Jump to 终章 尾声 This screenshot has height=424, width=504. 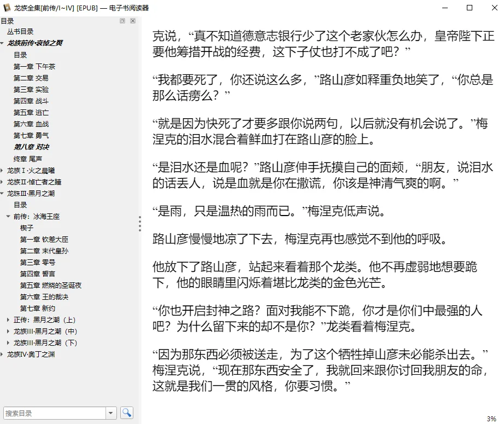pyautogui.click(x=28, y=159)
